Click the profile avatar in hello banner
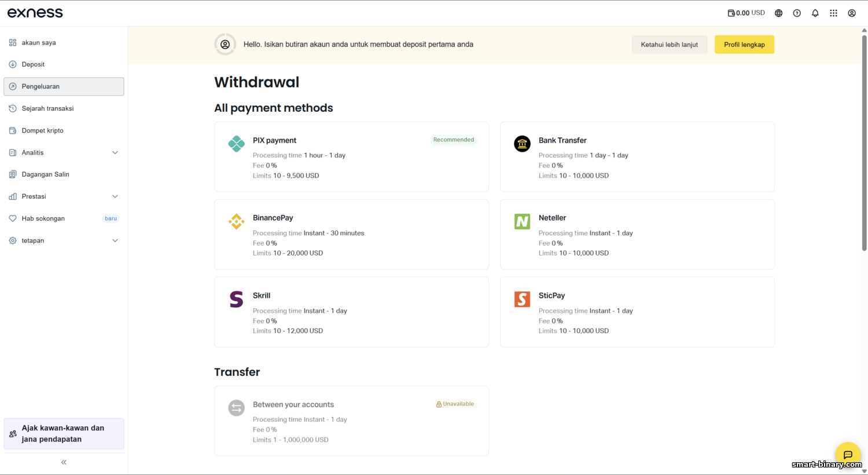The width and height of the screenshot is (868, 475). 225,45
